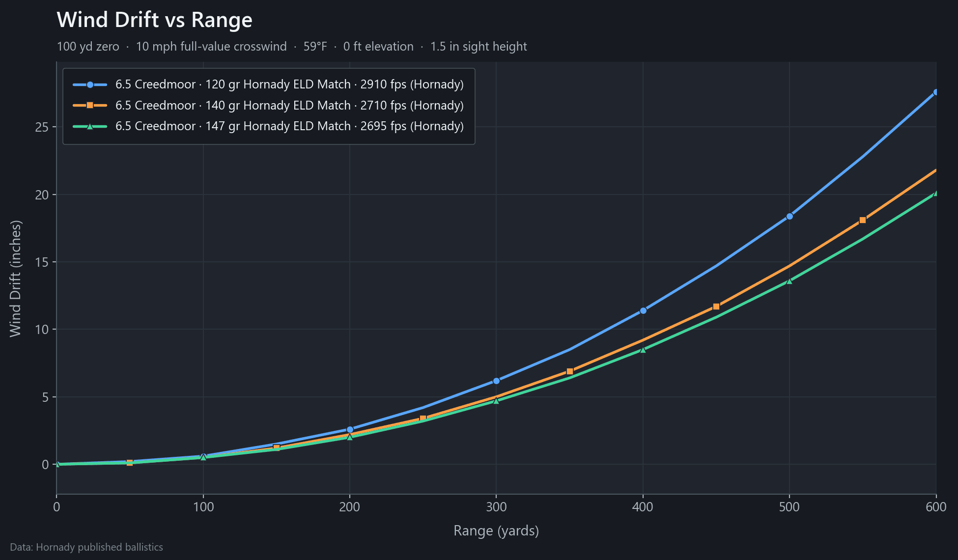Click the y-axis tick label 20

42,195
